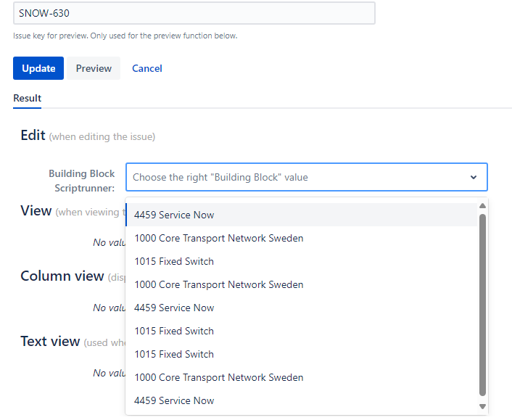Viewport: 512px width, 420px height.
Task: Click the scrollbar up arrow in options list
Action: 482,206
